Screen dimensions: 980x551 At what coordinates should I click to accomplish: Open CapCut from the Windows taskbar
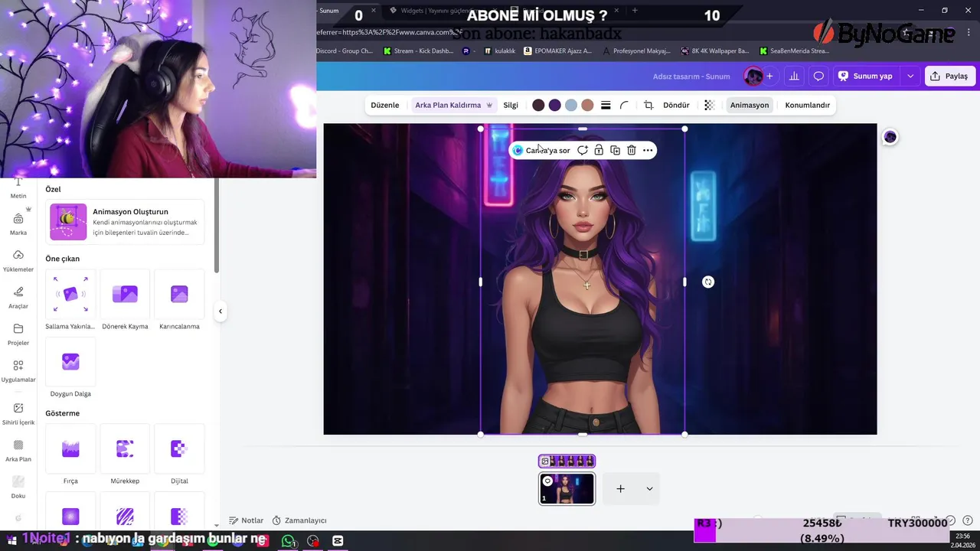point(338,541)
